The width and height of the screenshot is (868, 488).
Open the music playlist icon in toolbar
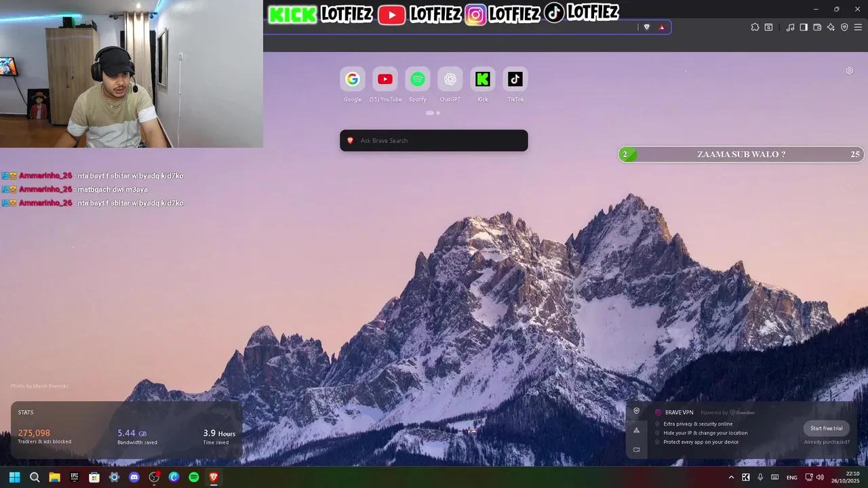click(790, 27)
